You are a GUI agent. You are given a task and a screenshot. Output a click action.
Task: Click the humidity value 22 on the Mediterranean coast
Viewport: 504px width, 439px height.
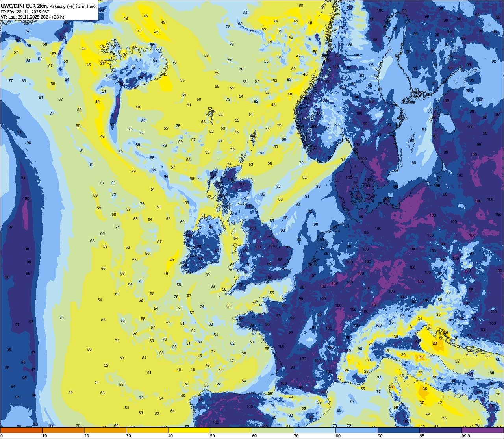(366, 371)
